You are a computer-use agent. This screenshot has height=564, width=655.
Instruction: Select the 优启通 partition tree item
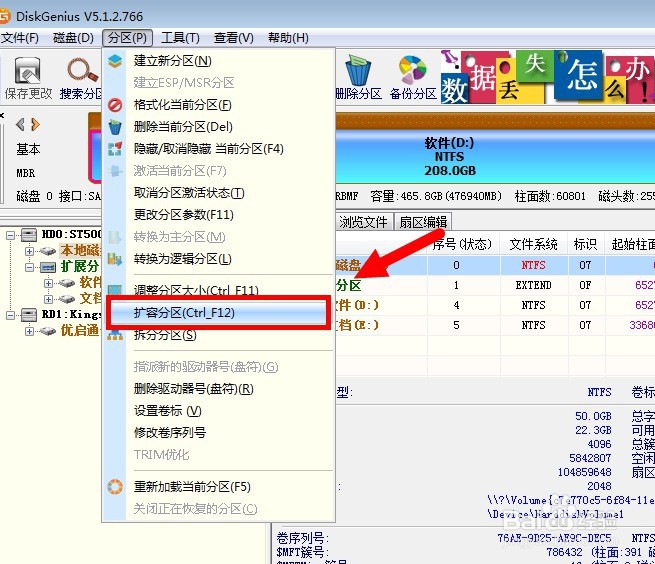(80, 331)
